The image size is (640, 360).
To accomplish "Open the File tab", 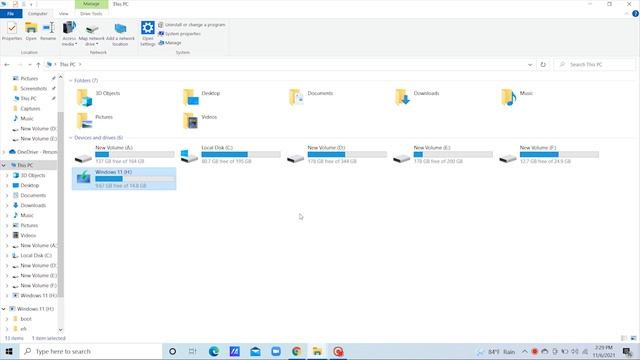I will coord(11,14).
